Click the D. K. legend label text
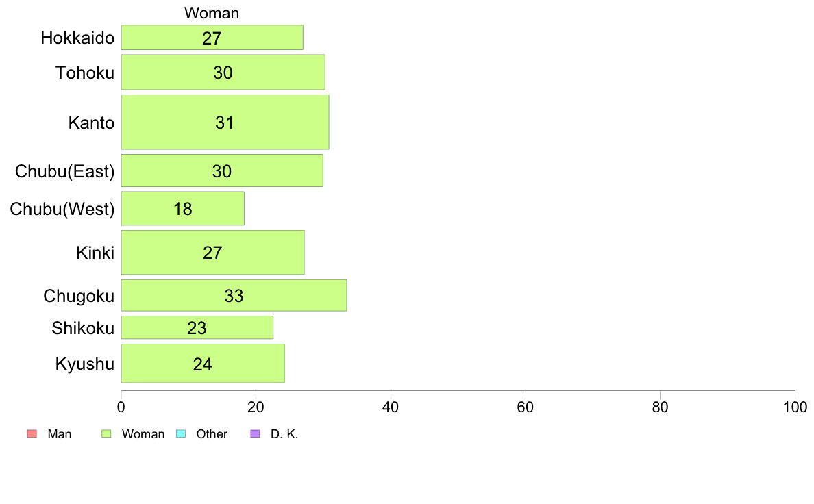Viewport: 814px width, 504px height. pos(284,434)
